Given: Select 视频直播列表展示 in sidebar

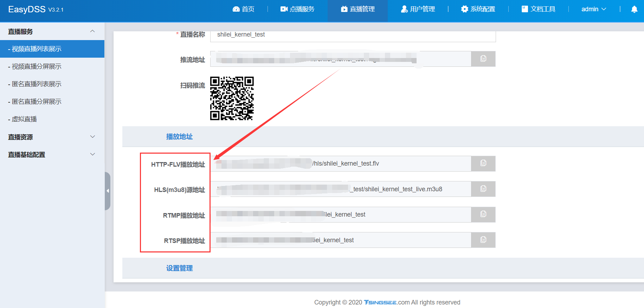Looking at the screenshot, I should click(x=52, y=49).
